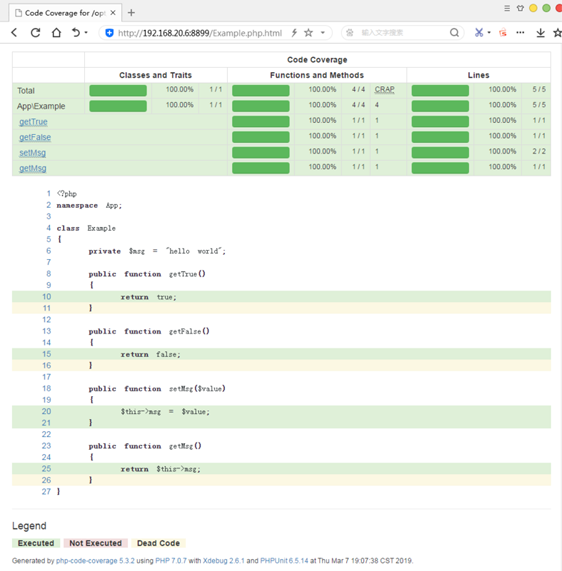Screen dimensions: 562x571
Task: Reload the page with the refresh icon
Action: [35, 33]
